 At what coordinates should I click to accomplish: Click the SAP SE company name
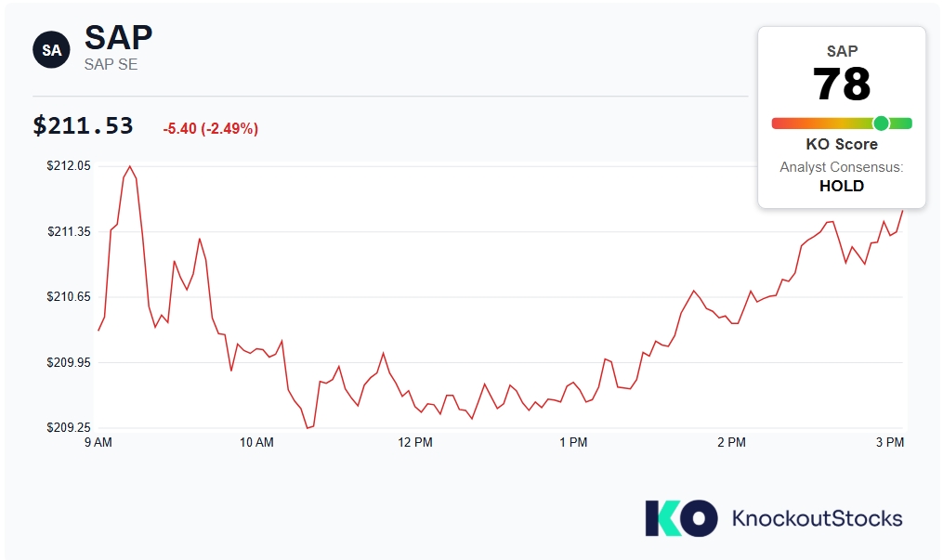coord(111,64)
